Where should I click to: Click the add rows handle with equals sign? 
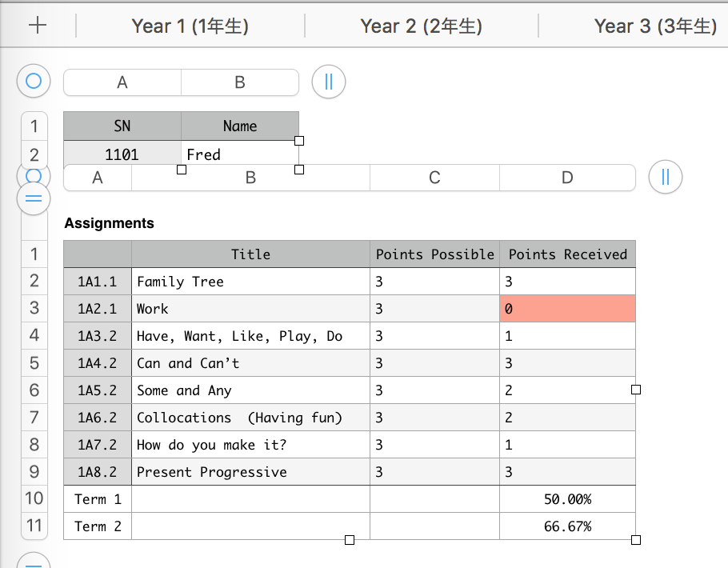[x=34, y=199]
